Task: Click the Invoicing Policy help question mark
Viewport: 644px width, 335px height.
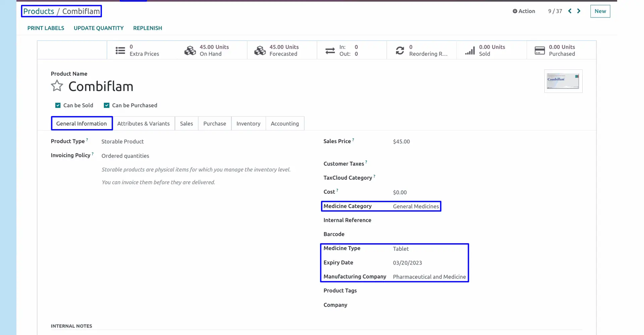Action: pos(93,154)
